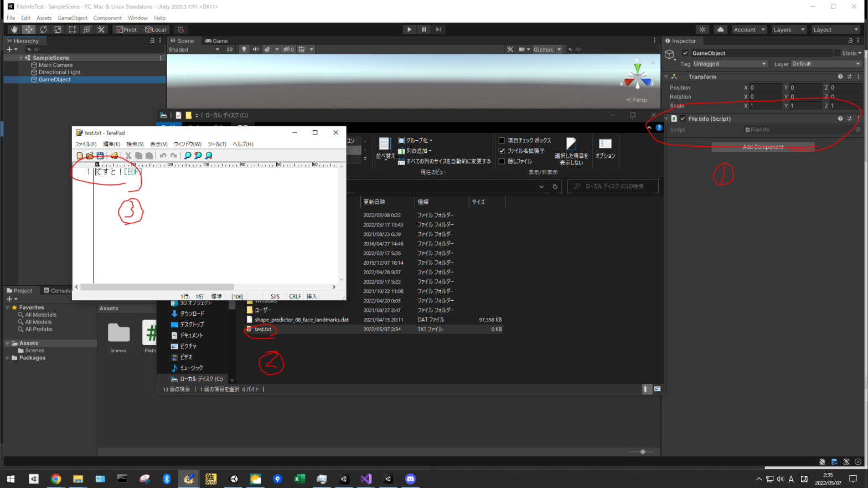Start Play mode
The height and width of the screenshot is (488, 868).
tap(409, 29)
